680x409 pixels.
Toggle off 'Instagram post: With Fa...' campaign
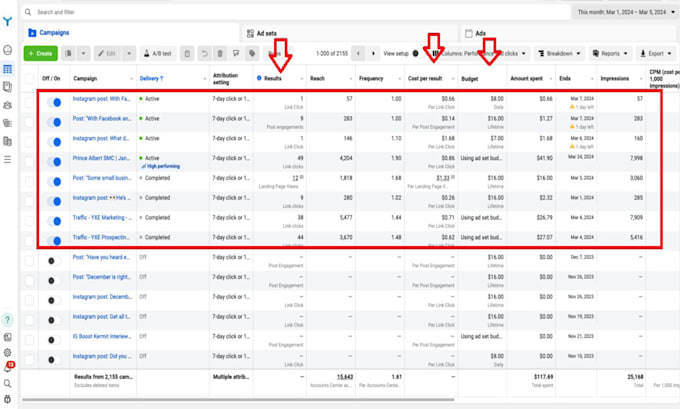[54, 102]
